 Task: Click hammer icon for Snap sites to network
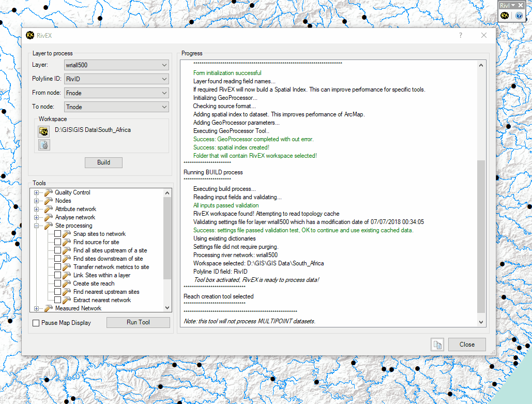[67, 234]
